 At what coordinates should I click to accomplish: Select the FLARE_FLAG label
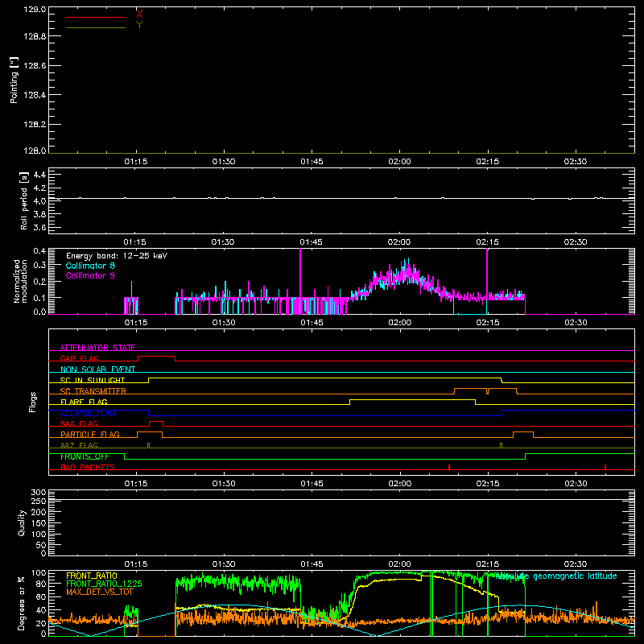click(x=84, y=402)
